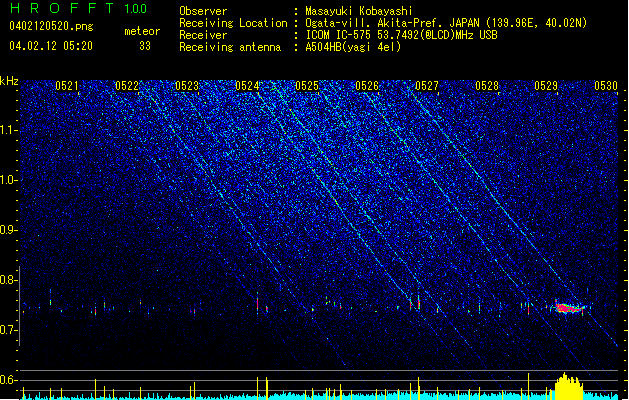629x400 pixels.
Task: Click the 0524 time marker
Action: click(247, 86)
